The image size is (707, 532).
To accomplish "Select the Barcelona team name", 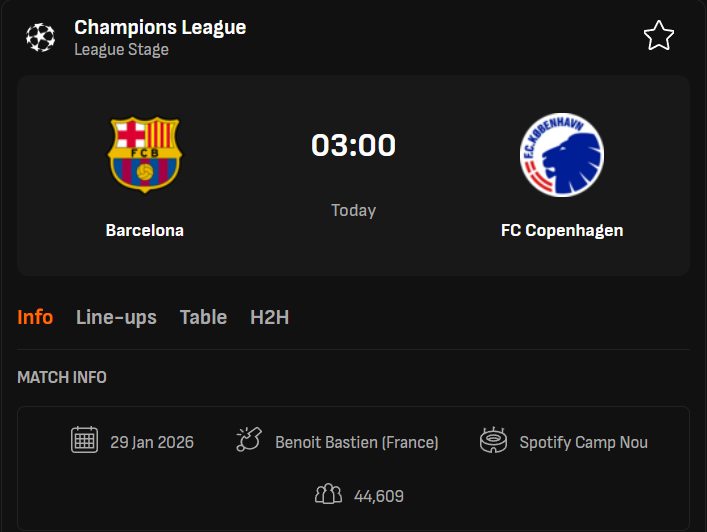I will pyautogui.click(x=145, y=230).
